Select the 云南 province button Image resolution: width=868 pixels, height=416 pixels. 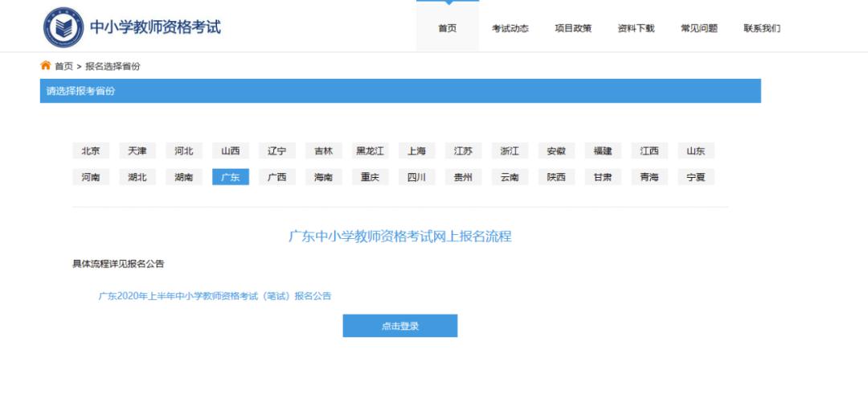tap(510, 177)
